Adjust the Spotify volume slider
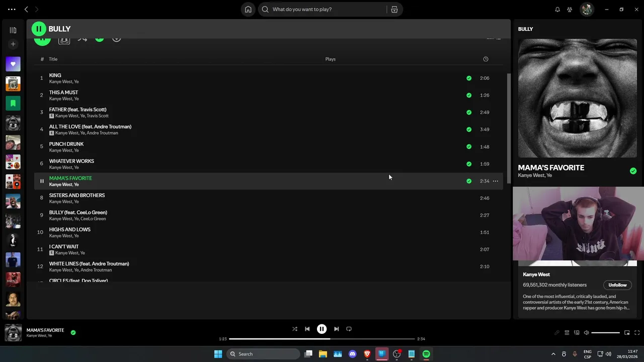 click(x=605, y=333)
